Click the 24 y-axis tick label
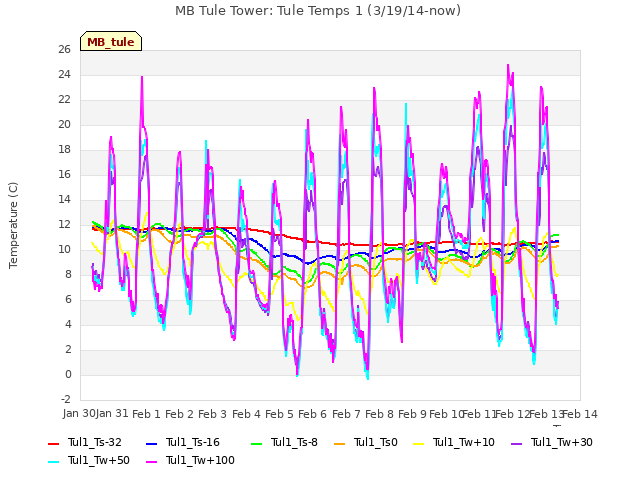Viewport: 640px width, 480px height. click(64, 74)
